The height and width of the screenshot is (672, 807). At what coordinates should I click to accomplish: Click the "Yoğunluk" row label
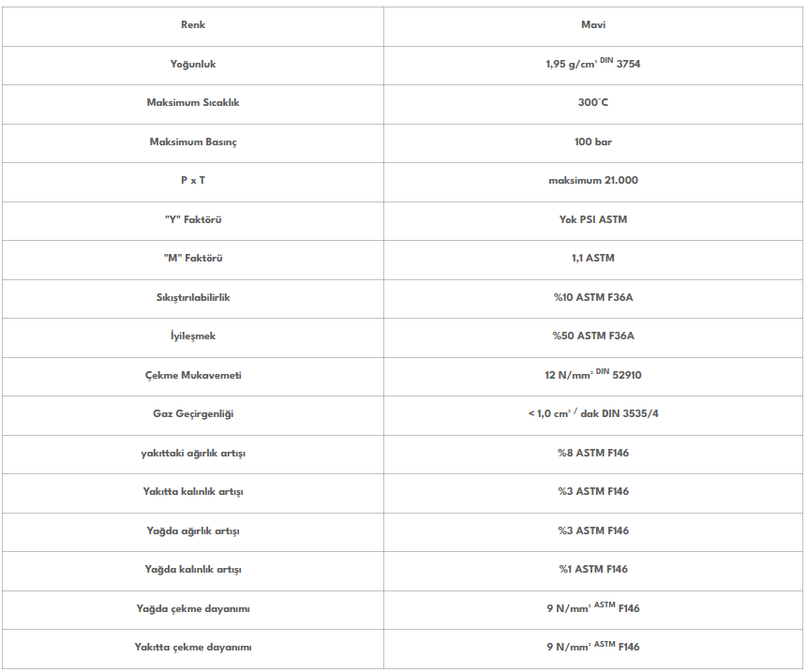[x=193, y=65]
